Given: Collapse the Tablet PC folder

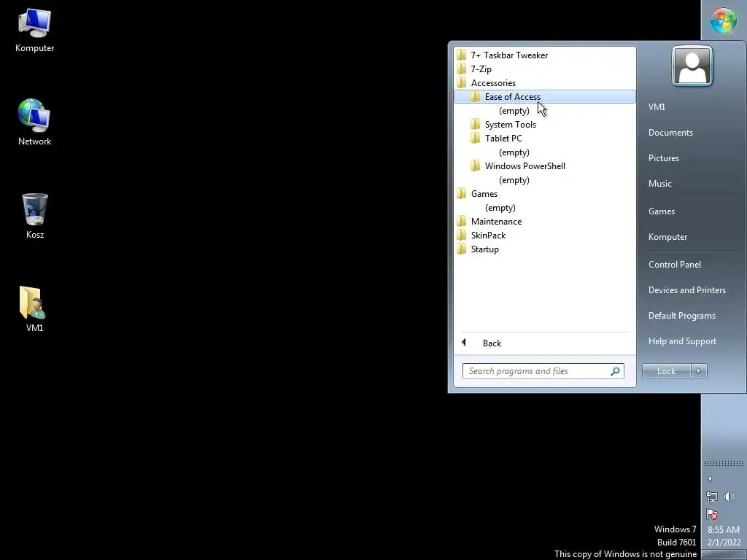Looking at the screenshot, I should click(x=544, y=138).
